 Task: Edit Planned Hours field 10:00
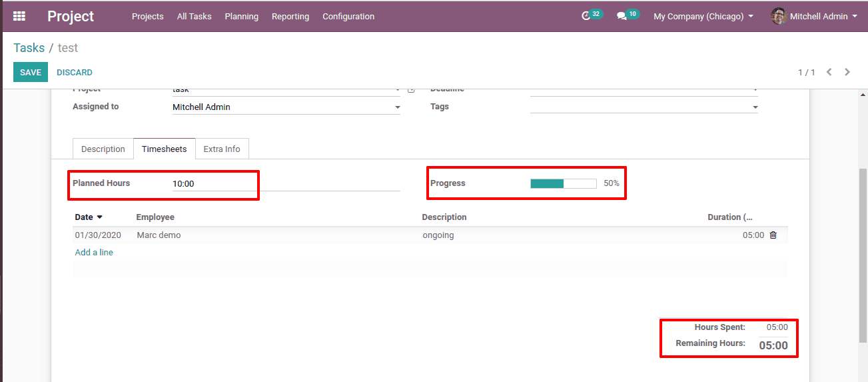coord(286,183)
